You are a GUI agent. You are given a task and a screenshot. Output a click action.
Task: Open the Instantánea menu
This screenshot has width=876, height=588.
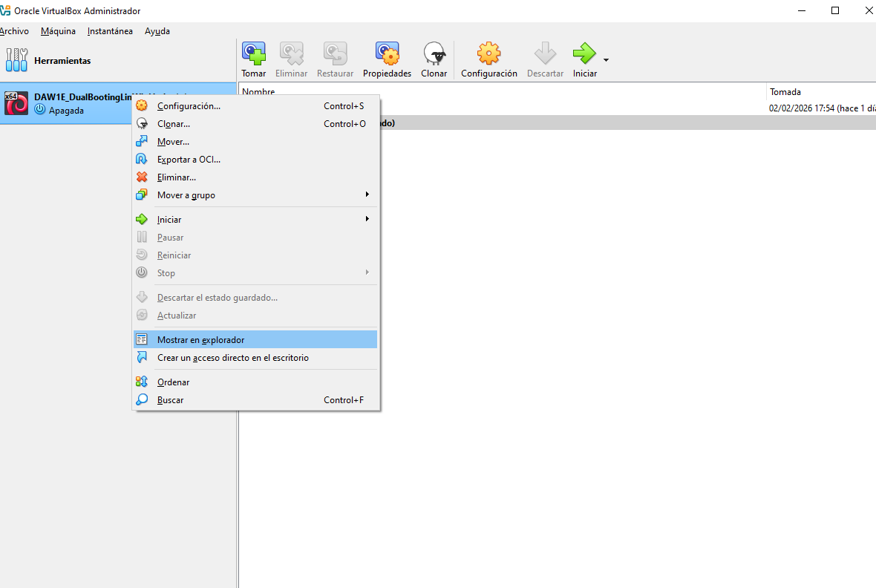coord(110,31)
